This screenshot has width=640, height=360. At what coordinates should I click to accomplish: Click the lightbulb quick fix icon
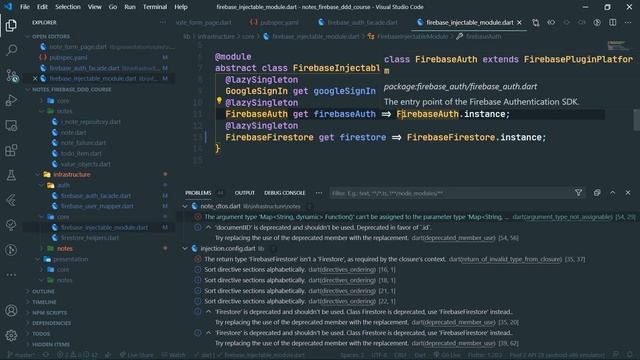(219, 100)
